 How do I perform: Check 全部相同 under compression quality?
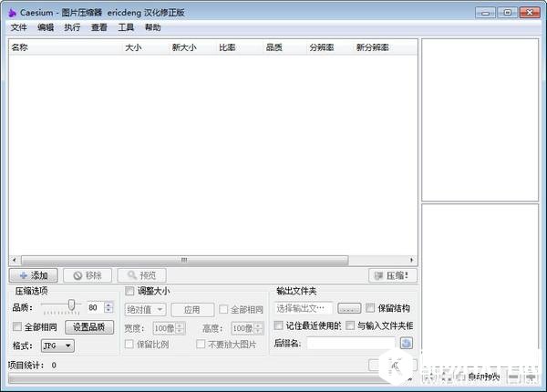(18, 326)
